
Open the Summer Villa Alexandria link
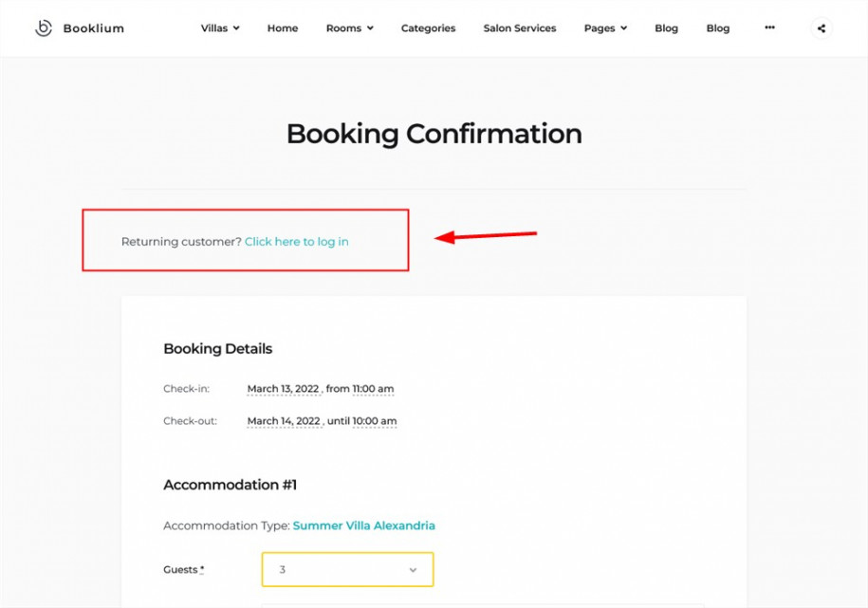point(363,525)
